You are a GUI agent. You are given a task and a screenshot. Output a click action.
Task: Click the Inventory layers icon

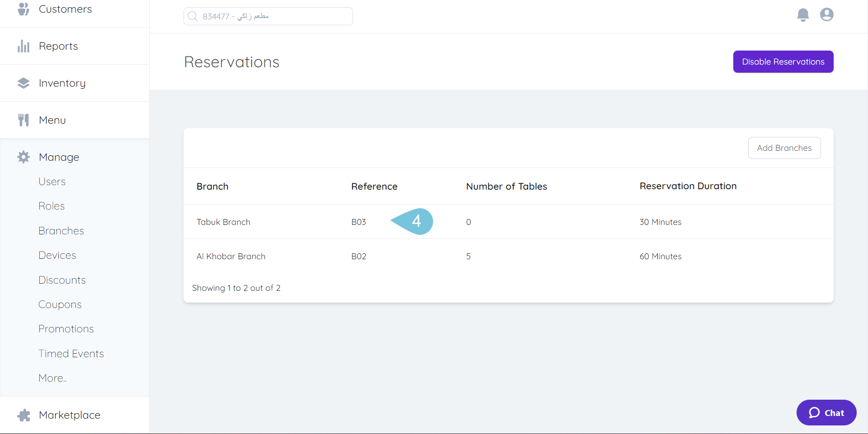[24, 83]
